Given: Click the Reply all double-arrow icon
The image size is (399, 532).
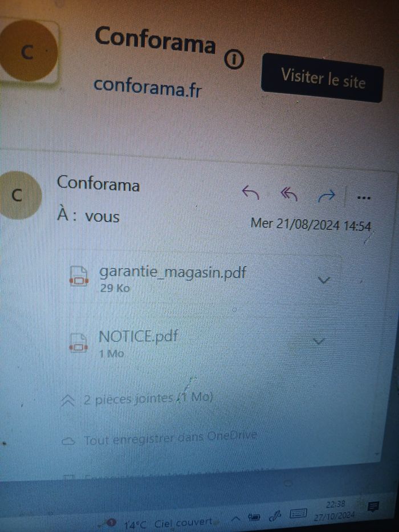Looking at the screenshot, I should [289, 194].
